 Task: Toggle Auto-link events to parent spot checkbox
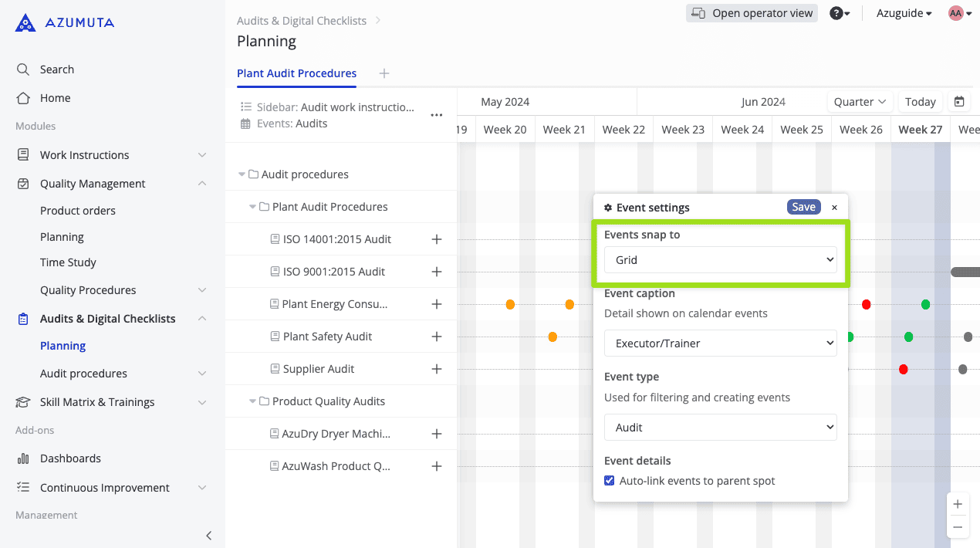coord(610,481)
